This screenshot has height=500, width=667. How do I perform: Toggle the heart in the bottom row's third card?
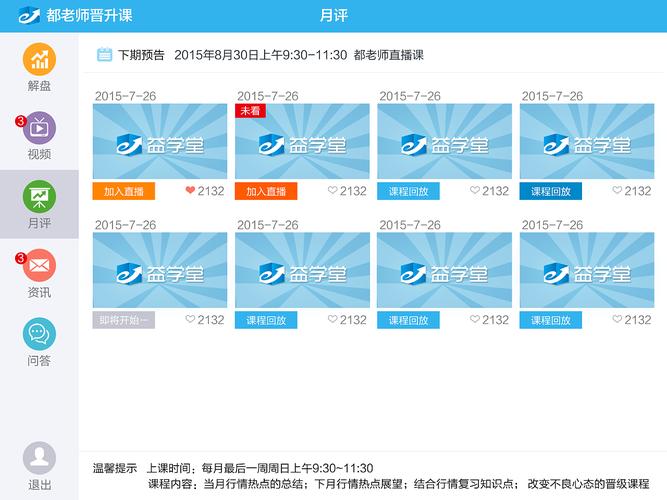[x=475, y=319]
